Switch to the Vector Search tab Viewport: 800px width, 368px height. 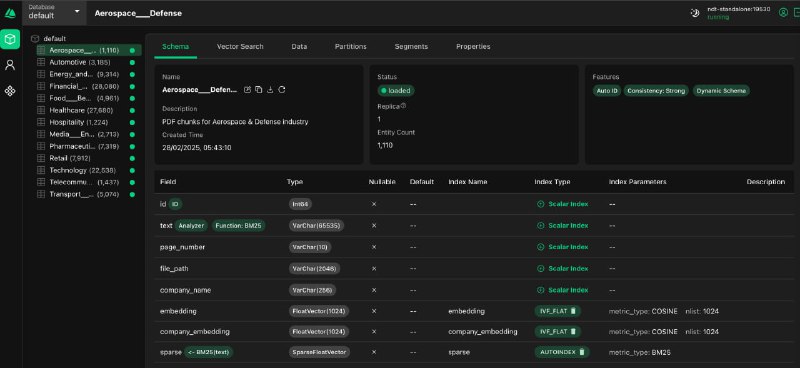click(x=240, y=46)
